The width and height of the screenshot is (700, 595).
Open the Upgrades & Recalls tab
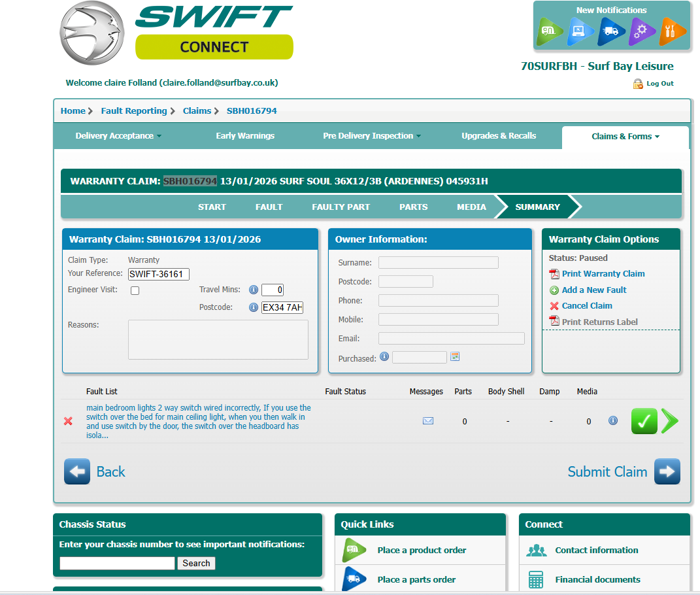pos(499,136)
